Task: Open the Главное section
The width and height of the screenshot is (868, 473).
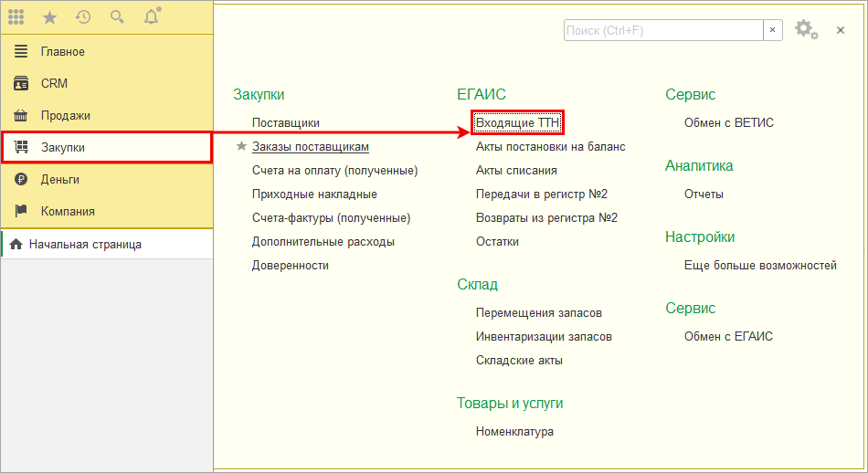Action: 107,51
